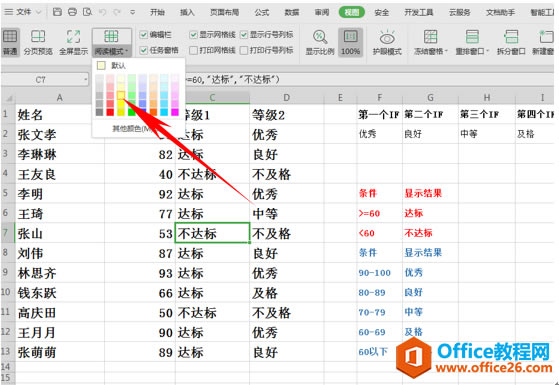Pick the pure red swatch

point(111,112)
